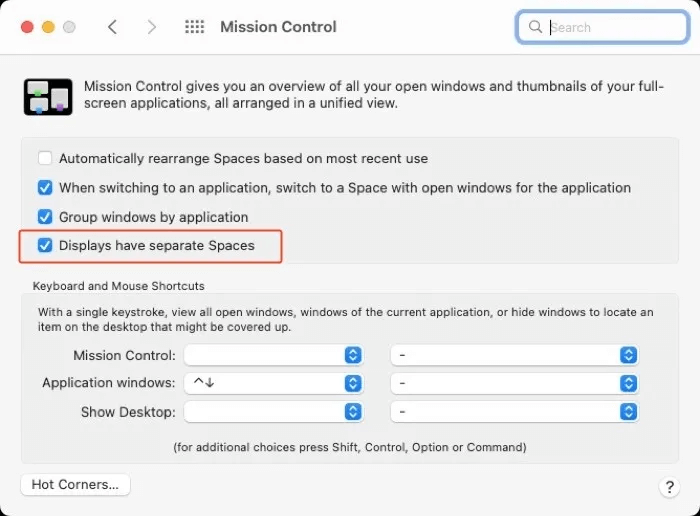Click the additional choices hint text
Viewport: 700px width, 516px height.
[350, 447]
